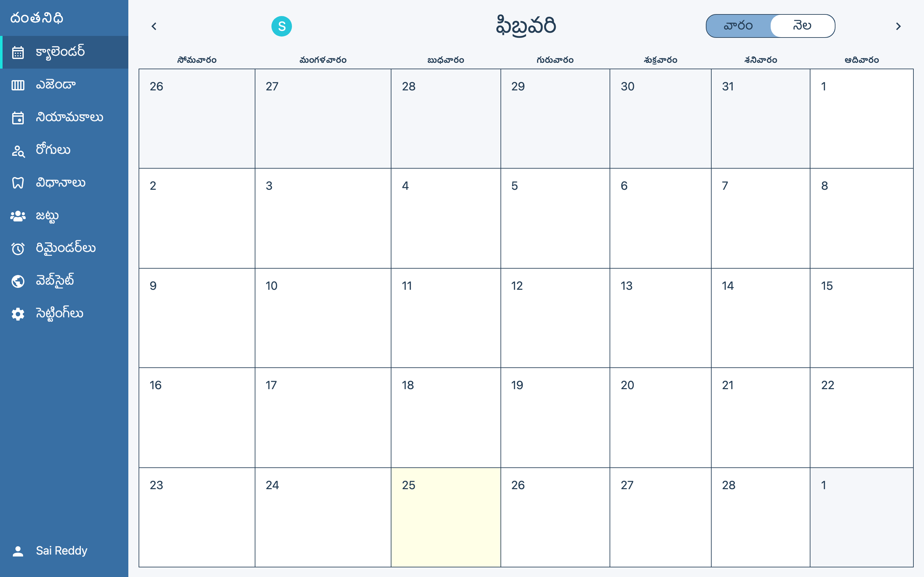Open the patients search icon

pyautogui.click(x=18, y=151)
